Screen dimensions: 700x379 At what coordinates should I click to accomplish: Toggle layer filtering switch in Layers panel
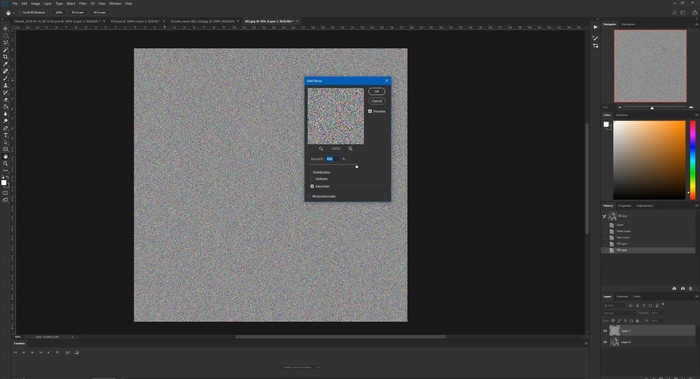pos(663,305)
